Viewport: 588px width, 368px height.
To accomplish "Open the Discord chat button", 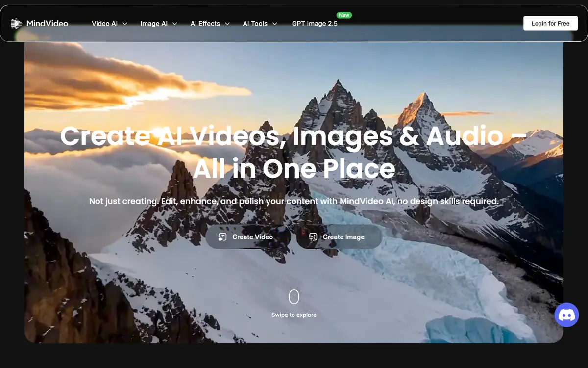I will [x=567, y=315].
